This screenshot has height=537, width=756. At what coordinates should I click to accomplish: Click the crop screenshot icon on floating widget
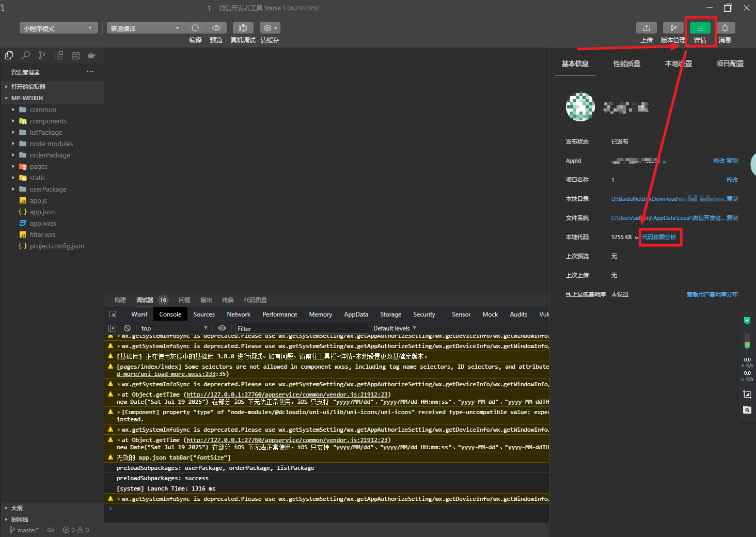(747, 394)
